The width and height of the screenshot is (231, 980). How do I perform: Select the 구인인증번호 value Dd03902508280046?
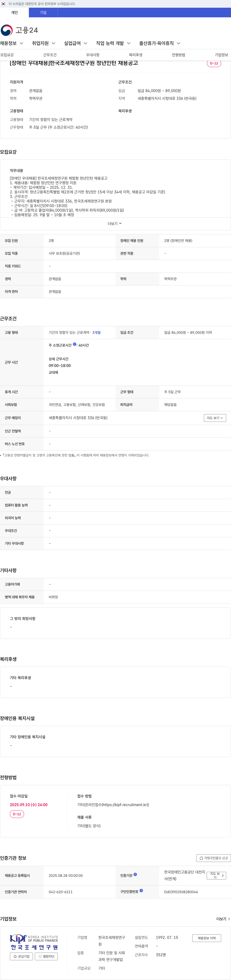[181, 892]
